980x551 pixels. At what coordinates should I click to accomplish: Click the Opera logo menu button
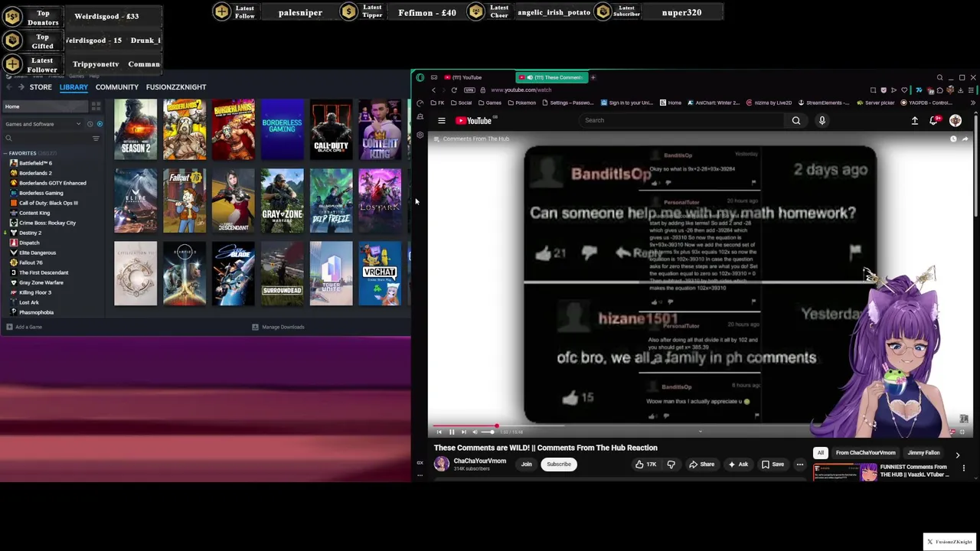[420, 77]
